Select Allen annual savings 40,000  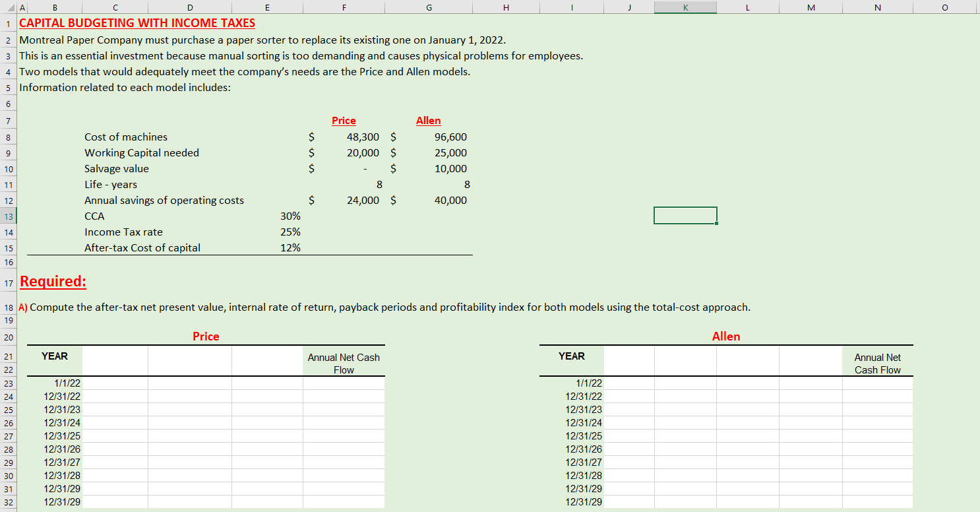450,201
